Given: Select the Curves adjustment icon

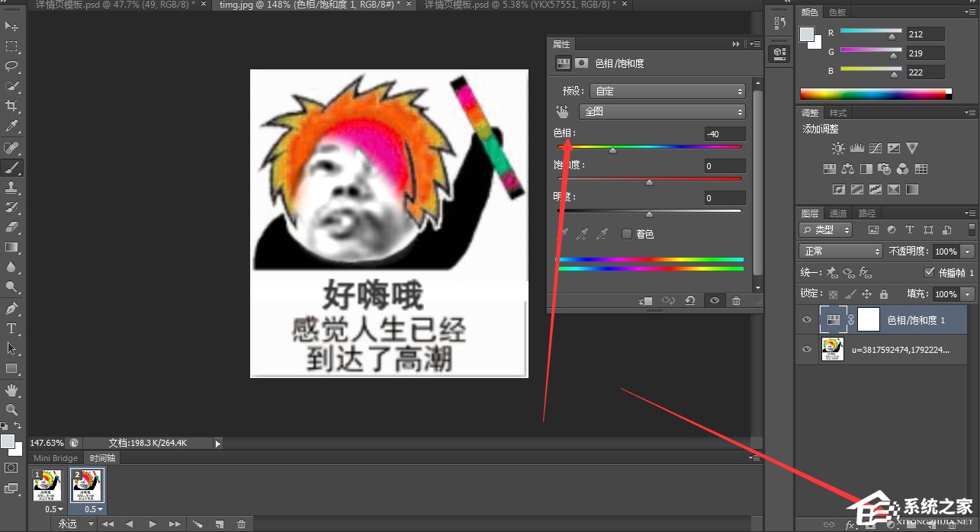Looking at the screenshot, I should click(876, 149).
